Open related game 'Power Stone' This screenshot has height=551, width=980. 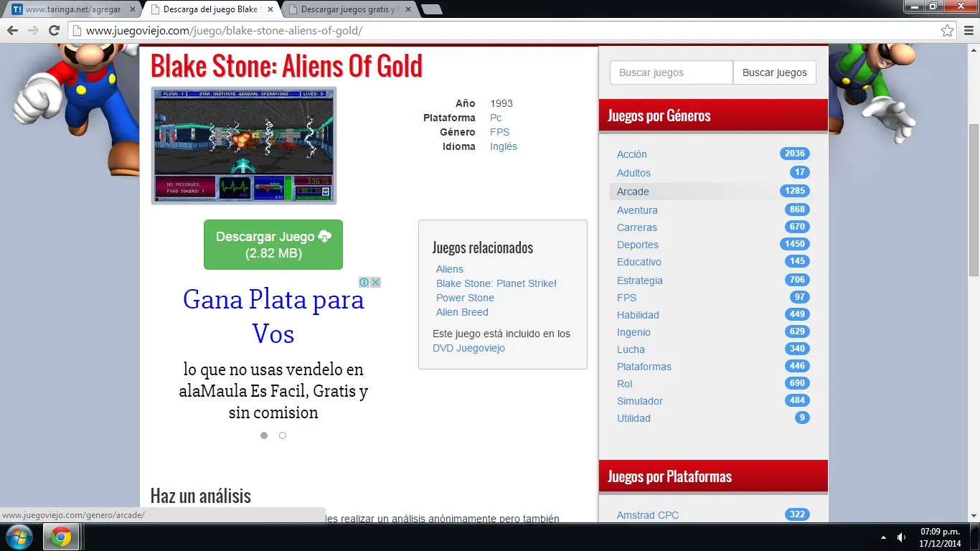465,298
